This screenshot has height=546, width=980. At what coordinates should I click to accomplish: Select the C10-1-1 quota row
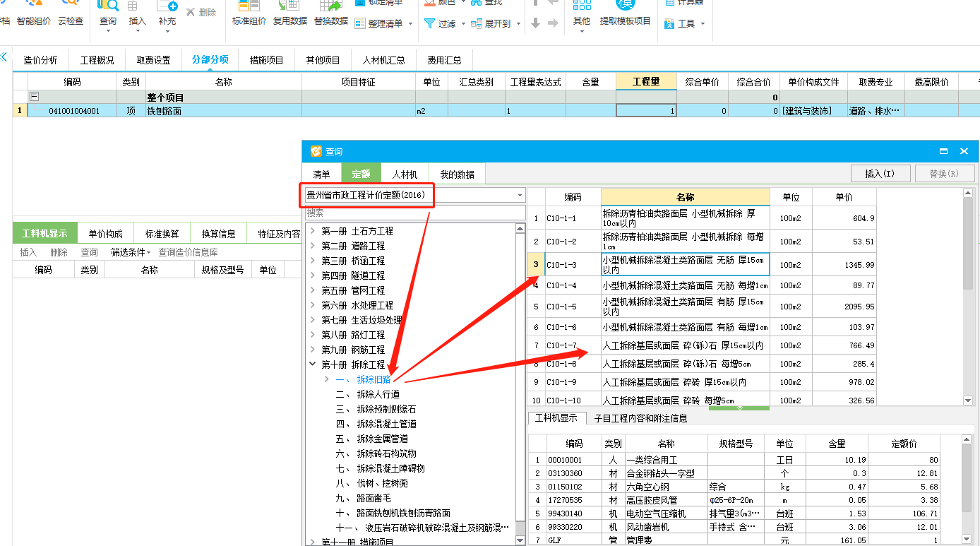(x=703, y=218)
